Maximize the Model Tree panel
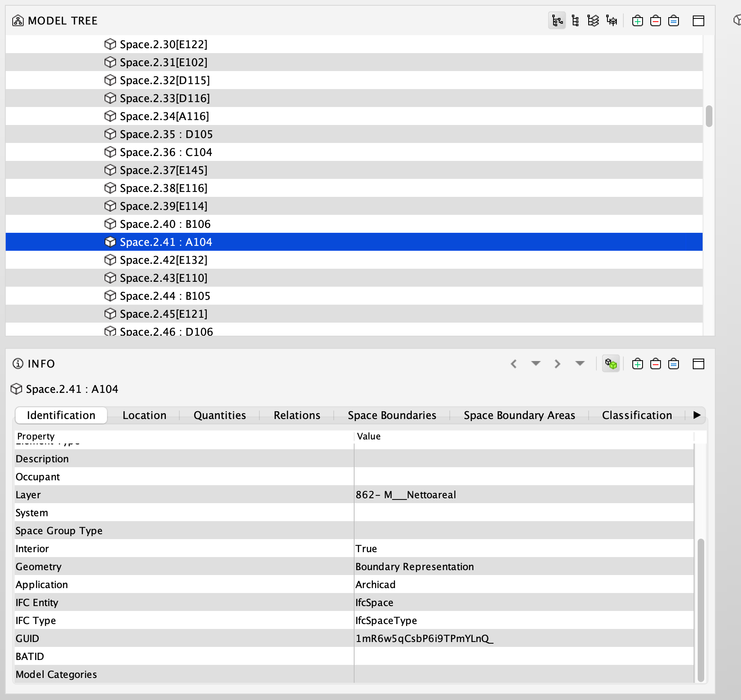Image resolution: width=741 pixels, height=700 pixels. 698,20
